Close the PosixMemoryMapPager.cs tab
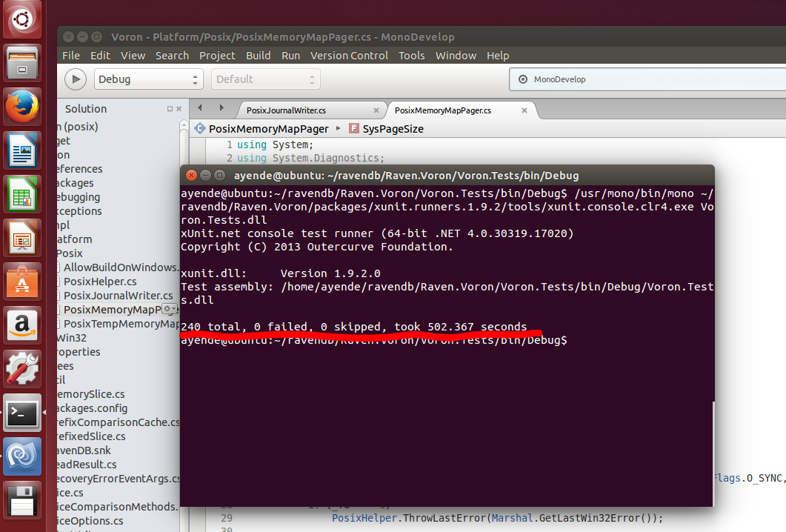The height and width of the screenshot is (532, 786). point(524,110)
